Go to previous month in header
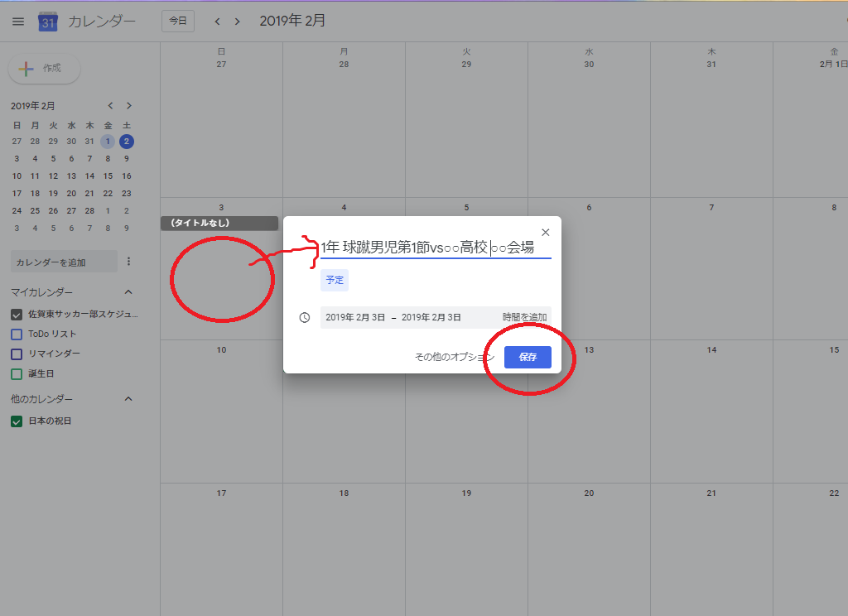 point(218,22)
